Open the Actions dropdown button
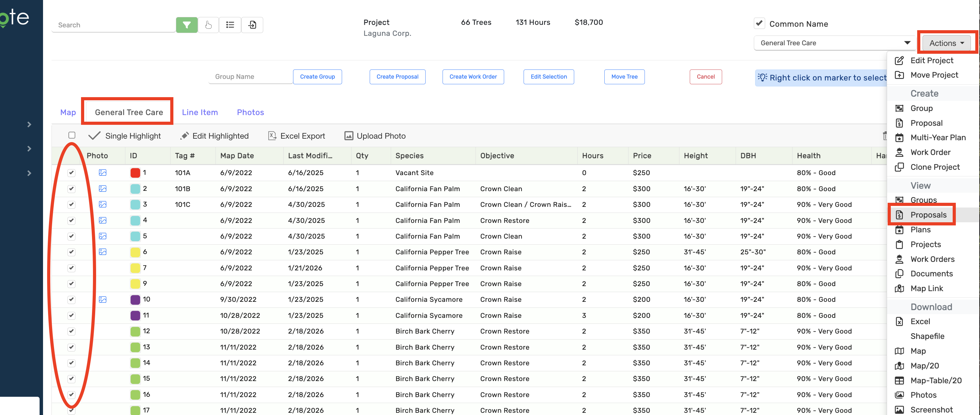Image resolution: width=980 pixels, height=415 pixels. tap(946, 43)
